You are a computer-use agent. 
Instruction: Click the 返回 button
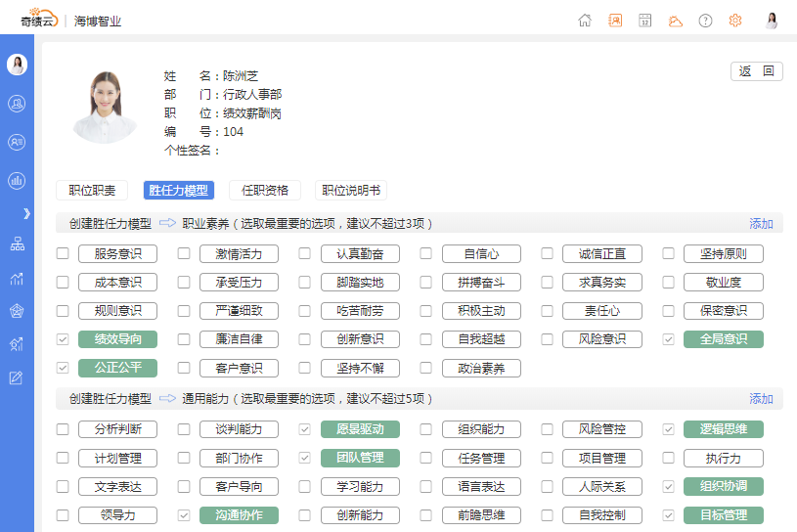point(757,71)
